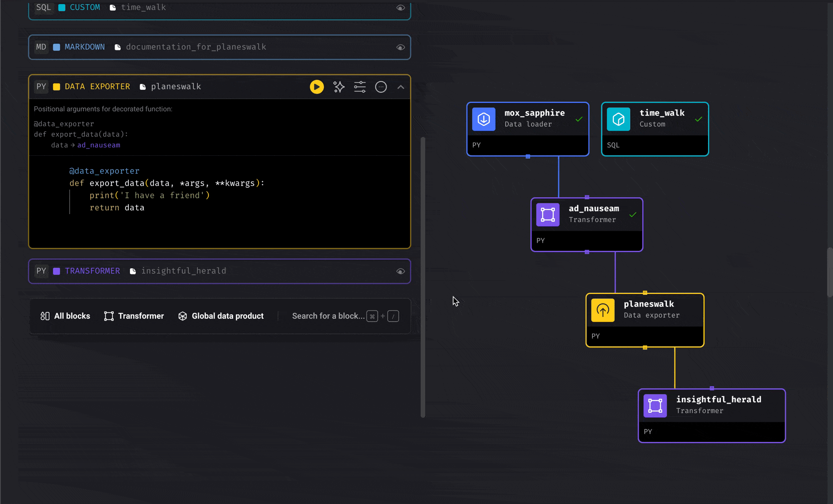The image size is (833, 504).
Task: Choose Global data product
Action: tap(221, 316)
